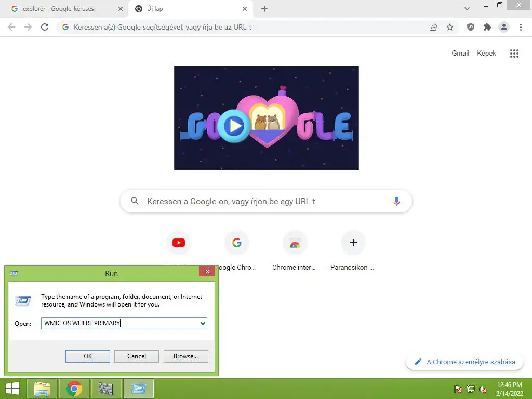Click the Run taskbar icon
Screen dimensions: 532x399
pos(138,389)
